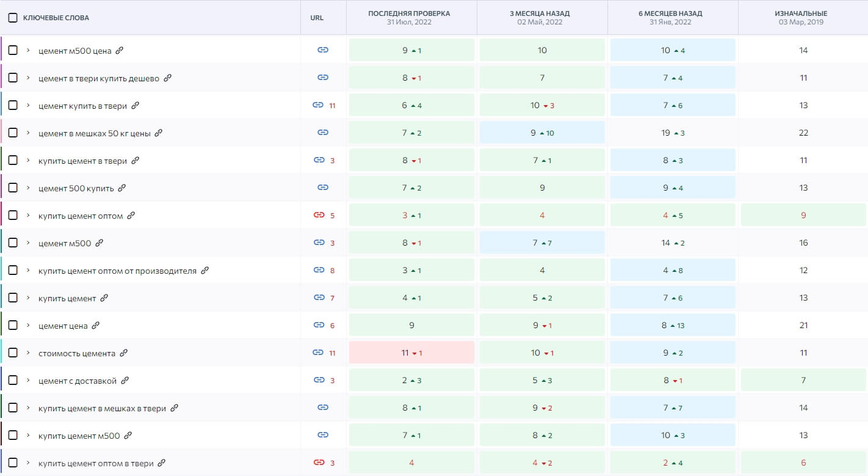868x476 pixels.
Task: Click the red broken link icon for купить цемент оптом
Action: (x=320, y=215)
